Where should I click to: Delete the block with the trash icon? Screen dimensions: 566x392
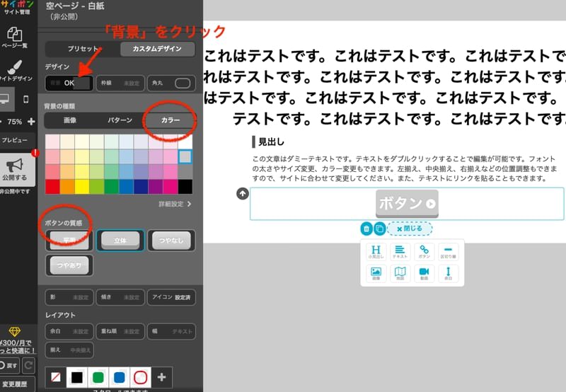366,229
